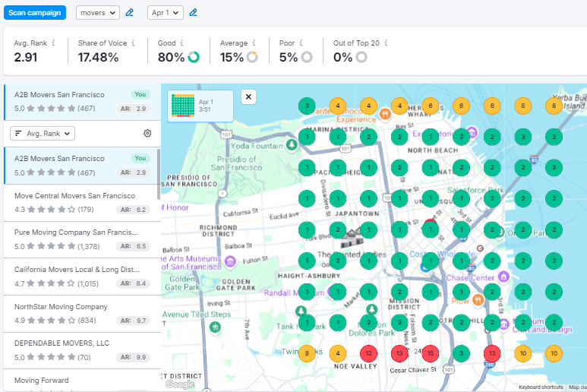Click the Out of Top 20 donut
The image size is (587, 392).
pyautogui.click(x=361, y=57)
